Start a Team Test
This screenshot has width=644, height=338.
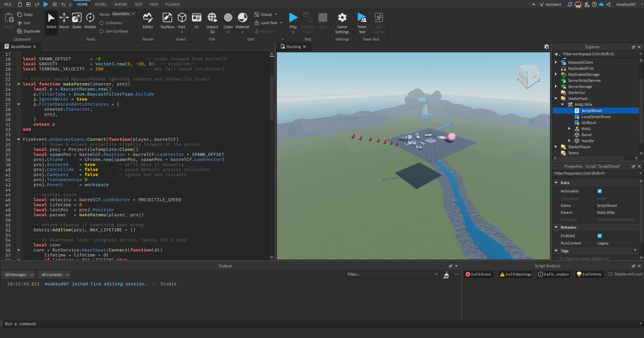(362, 23)
